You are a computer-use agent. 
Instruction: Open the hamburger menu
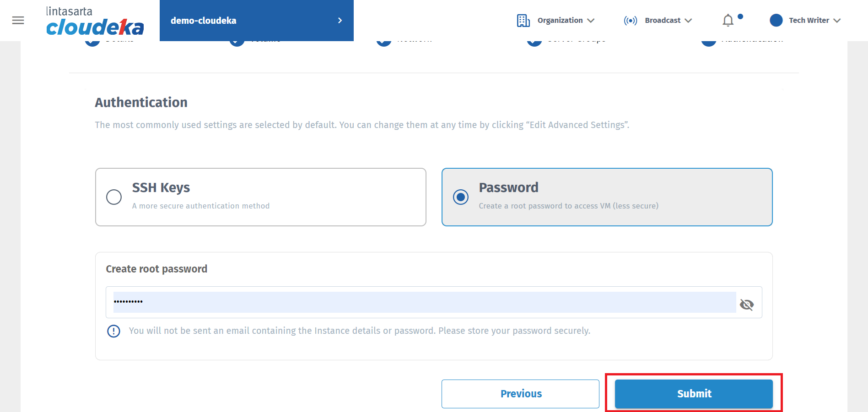click(18, 21)
